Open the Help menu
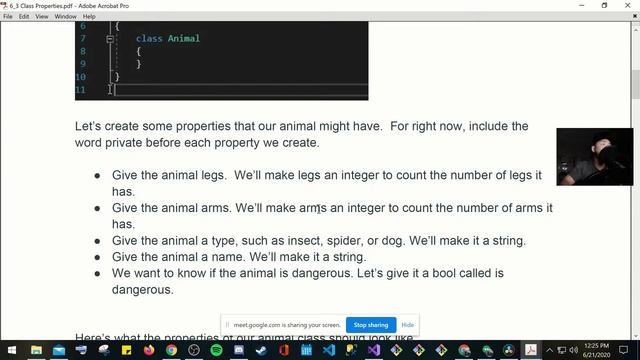 pyautogui.click(x=89, y=17)
